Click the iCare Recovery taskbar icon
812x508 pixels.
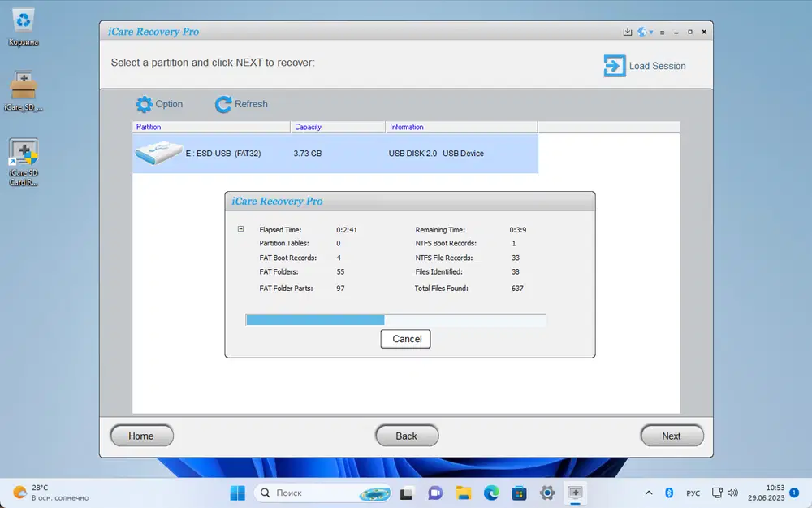click(x=575, y=493)
